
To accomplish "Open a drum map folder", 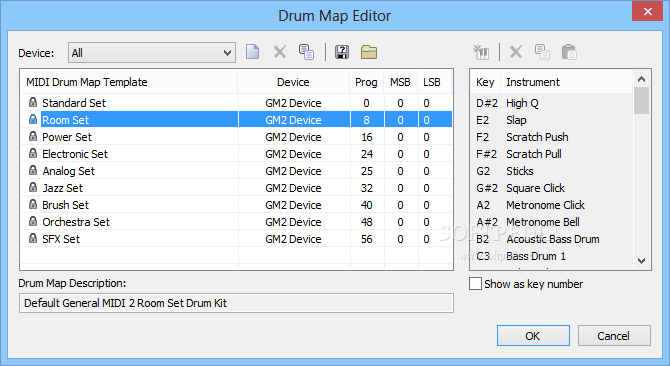I will 369,52.
